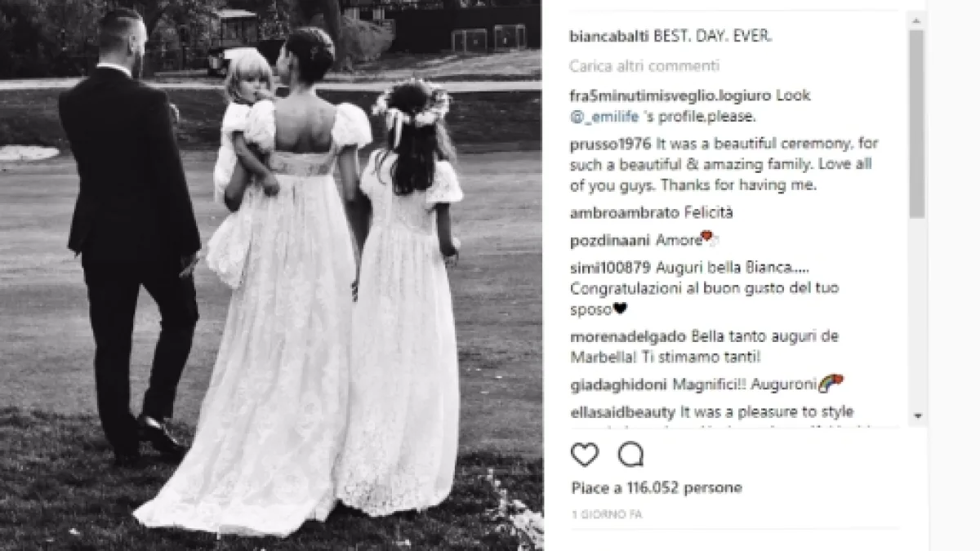The width and height of the screenshot is (980, 551).
Task: Open biancabalti profile link
Action: pos(608,38)
